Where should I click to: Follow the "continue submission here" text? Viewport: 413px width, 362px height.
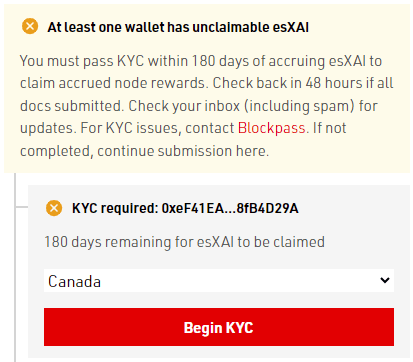click(183, 151)
